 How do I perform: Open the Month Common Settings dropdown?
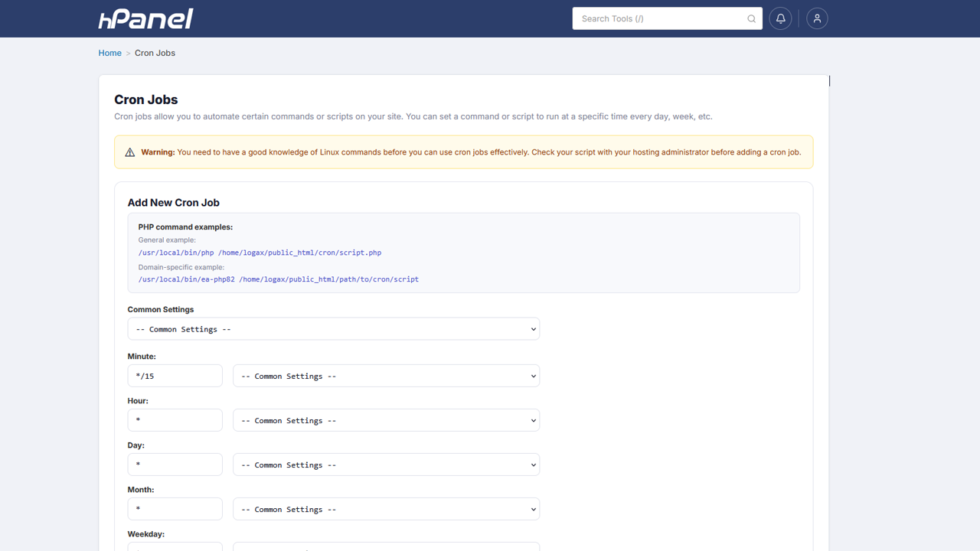tap(386, 509)
